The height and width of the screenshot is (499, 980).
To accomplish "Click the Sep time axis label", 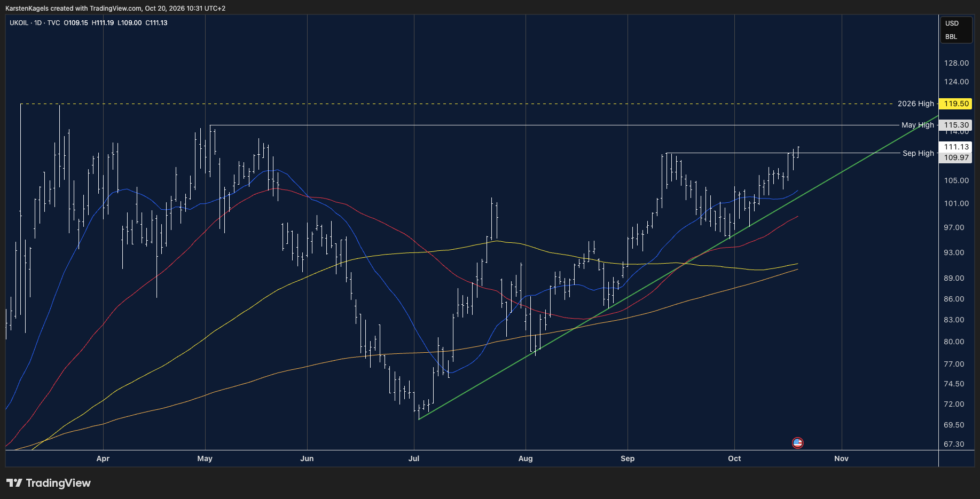I will 628,458.
